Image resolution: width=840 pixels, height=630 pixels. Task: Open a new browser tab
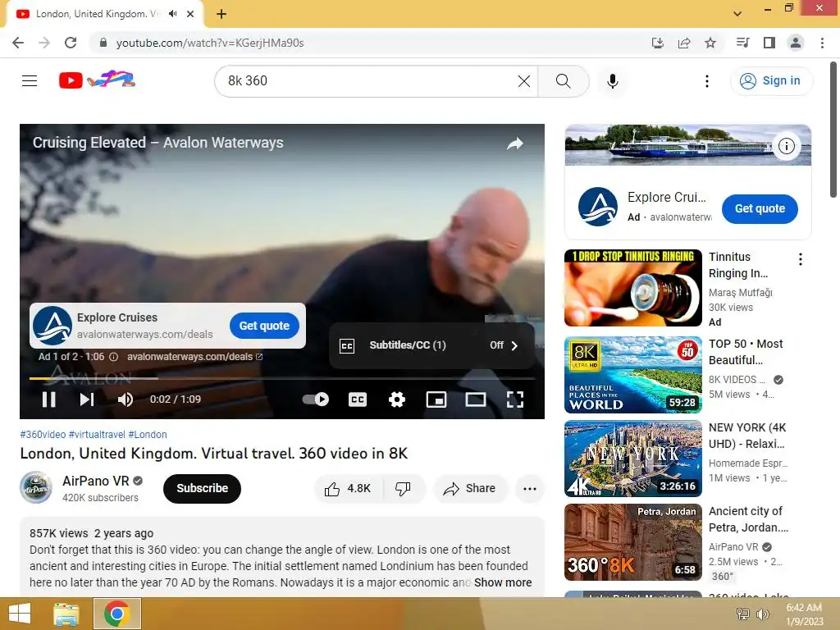click(221, 14)
